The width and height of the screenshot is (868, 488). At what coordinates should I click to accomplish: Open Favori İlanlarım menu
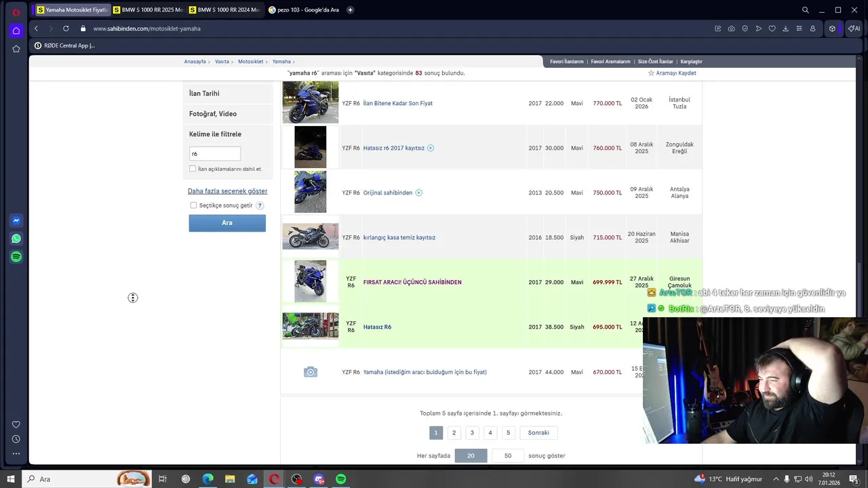coord(567,62)
